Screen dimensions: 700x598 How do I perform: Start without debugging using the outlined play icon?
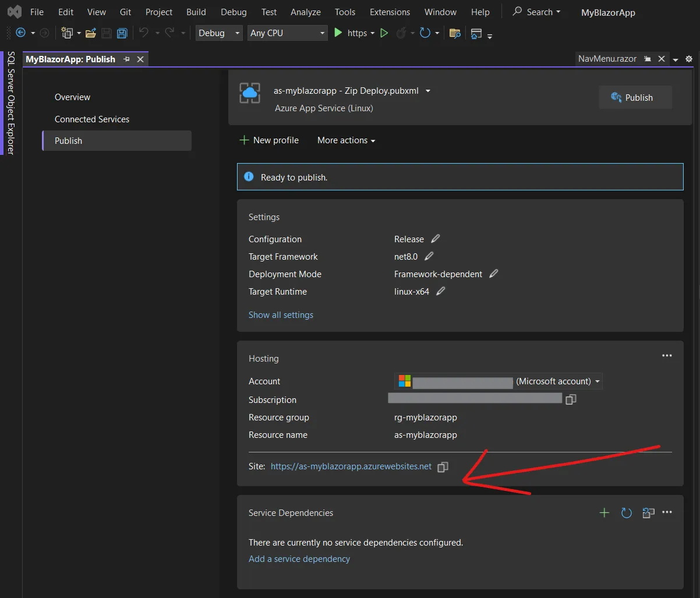pos(384,33)
